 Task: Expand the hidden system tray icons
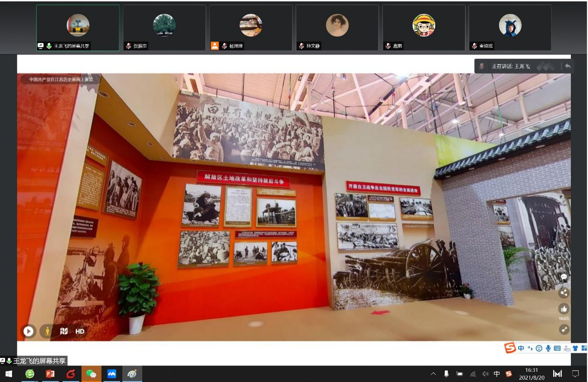click(433, 374)
